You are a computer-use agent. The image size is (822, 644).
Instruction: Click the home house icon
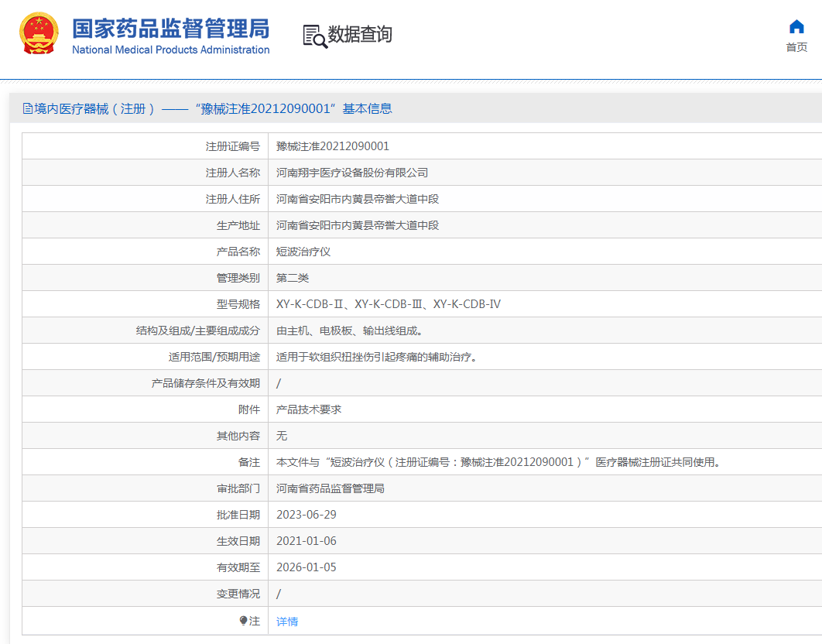[796, 27]
